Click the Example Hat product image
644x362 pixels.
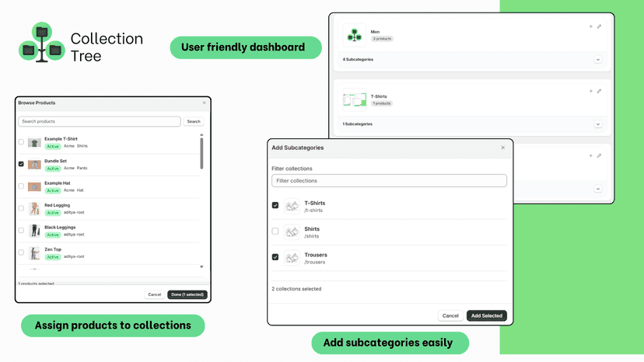(x=34, y=186)
